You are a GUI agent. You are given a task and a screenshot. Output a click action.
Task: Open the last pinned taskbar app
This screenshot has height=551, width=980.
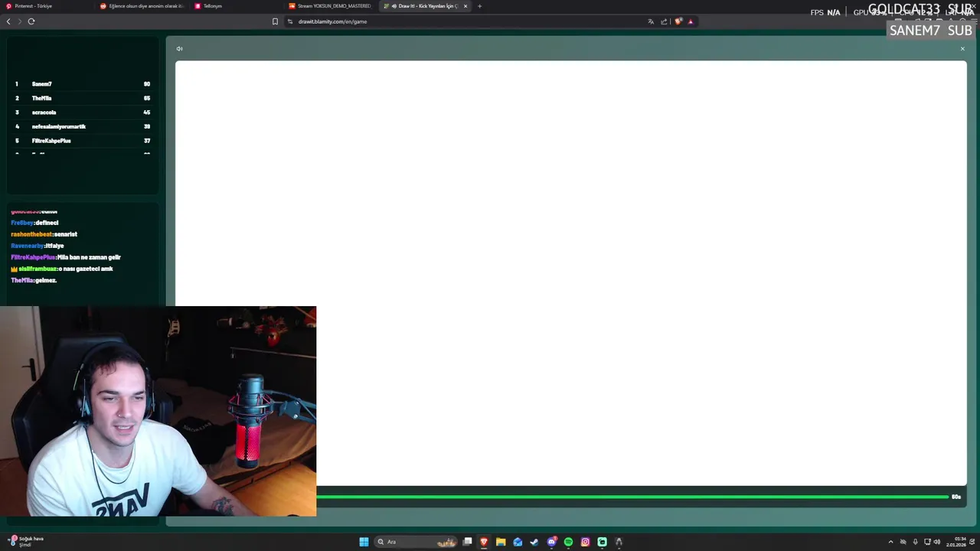(619, 542)
